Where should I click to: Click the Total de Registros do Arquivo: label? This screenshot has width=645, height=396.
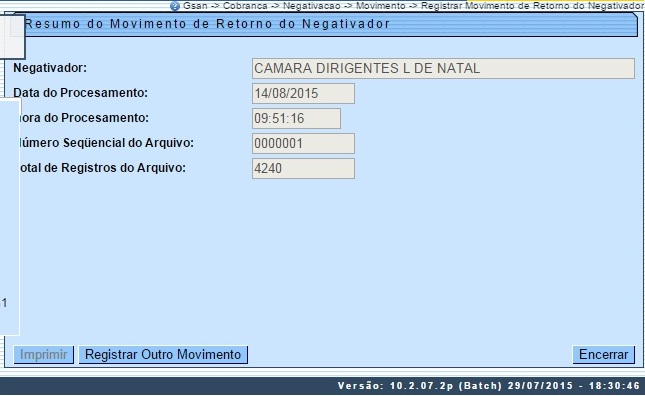103,168
